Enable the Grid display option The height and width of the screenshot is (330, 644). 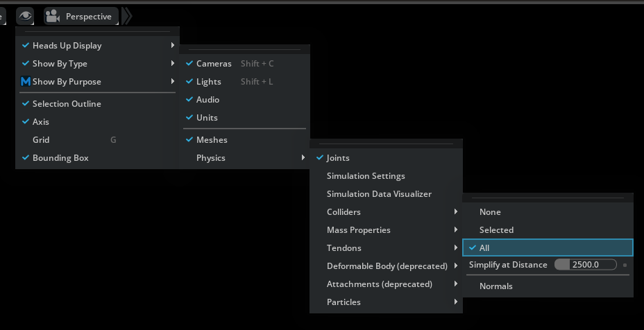[x=41, y=140]
